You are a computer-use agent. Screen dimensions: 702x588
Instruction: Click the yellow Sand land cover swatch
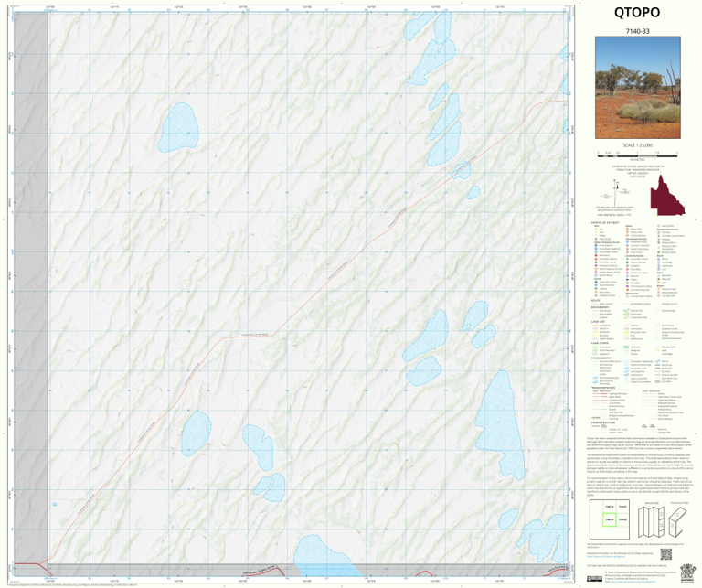pos(658,350)
